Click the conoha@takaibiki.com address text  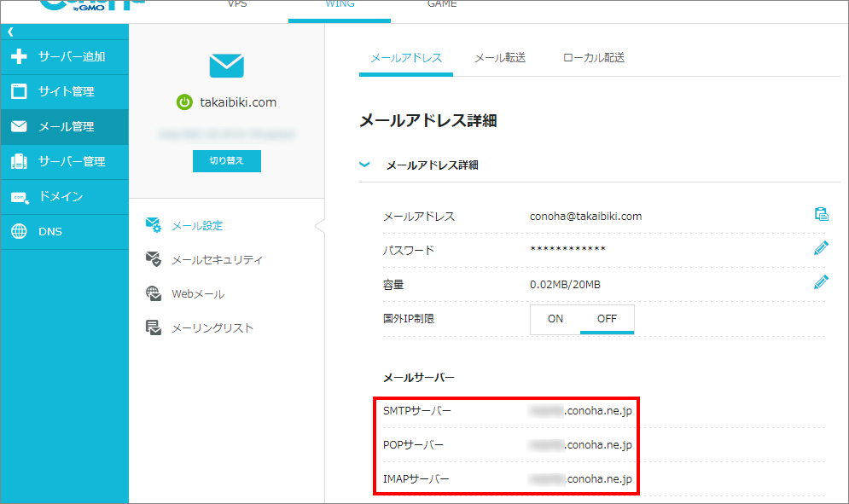click(586, 217)
